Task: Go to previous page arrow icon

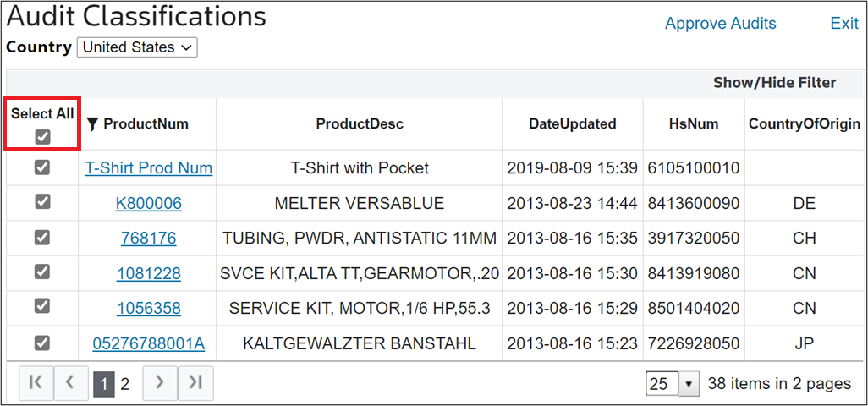Action: pos(69,383)
